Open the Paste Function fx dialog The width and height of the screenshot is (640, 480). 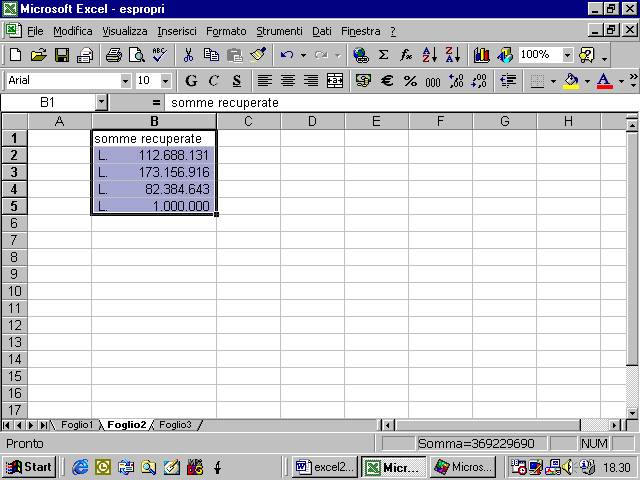tap(406, 55)
